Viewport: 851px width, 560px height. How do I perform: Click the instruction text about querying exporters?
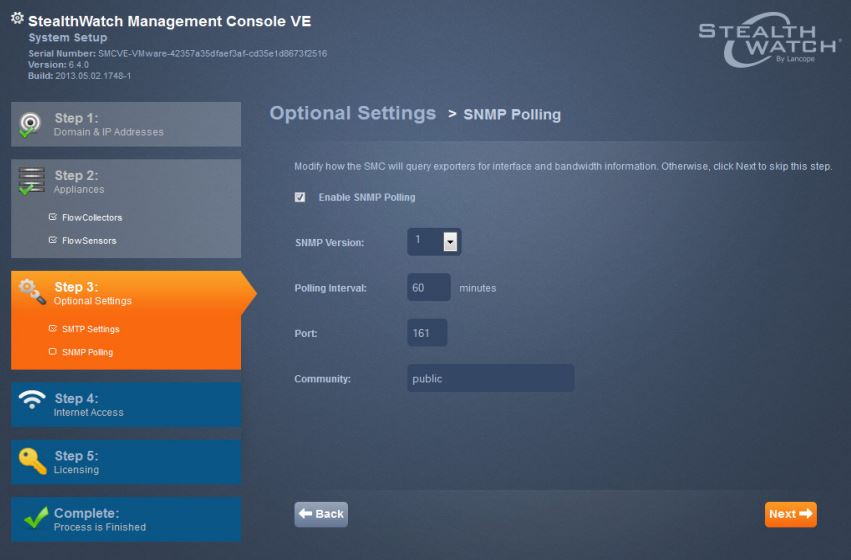(563, 167)
